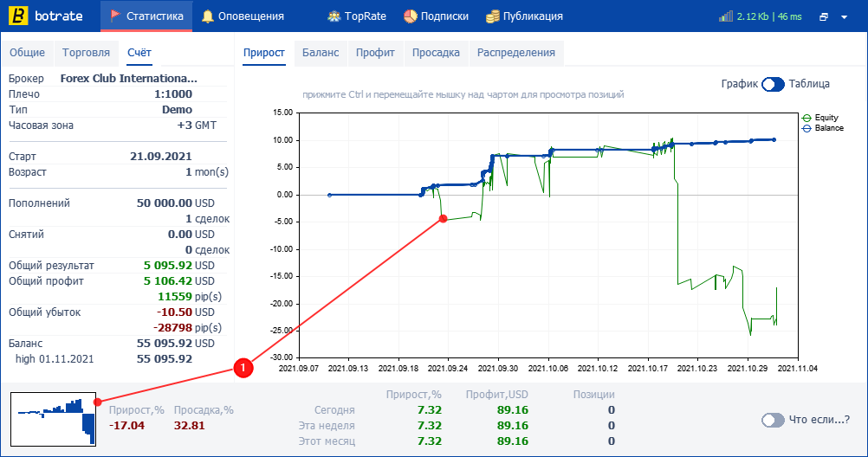868x457 pixels.
Task: Click the Позиции column header
Action: [594, 395]
